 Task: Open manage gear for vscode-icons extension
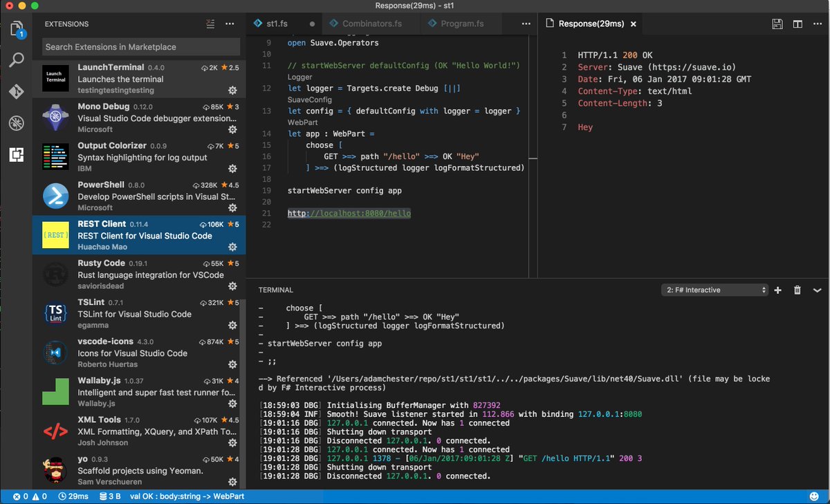[x=232, y=364]
